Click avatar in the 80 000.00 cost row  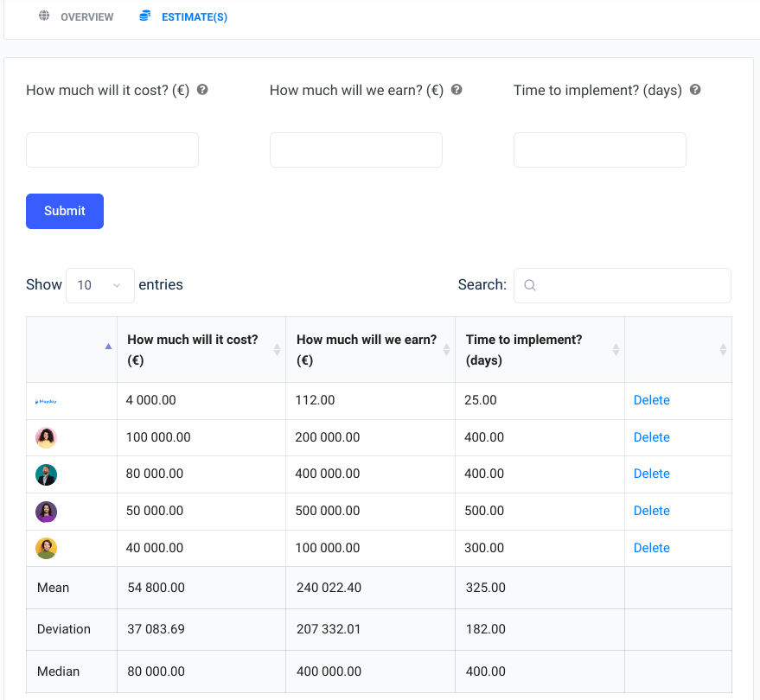(46, 474)
